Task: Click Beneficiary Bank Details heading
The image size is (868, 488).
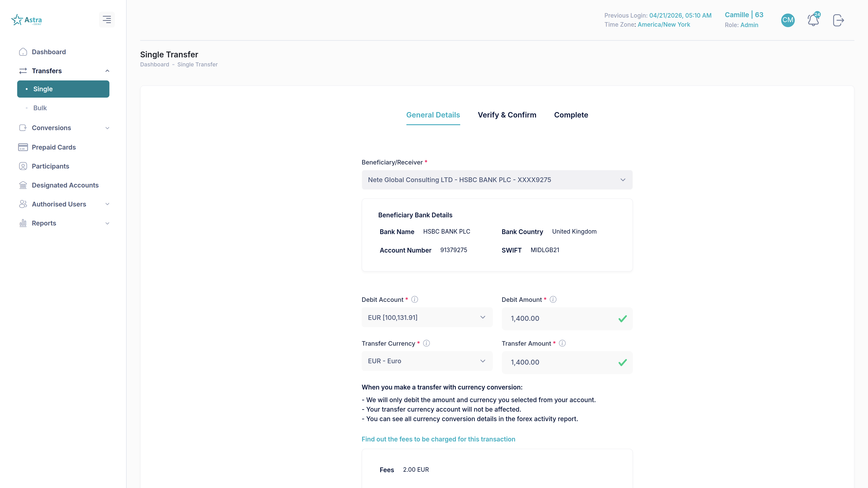Action: point(415,215)
